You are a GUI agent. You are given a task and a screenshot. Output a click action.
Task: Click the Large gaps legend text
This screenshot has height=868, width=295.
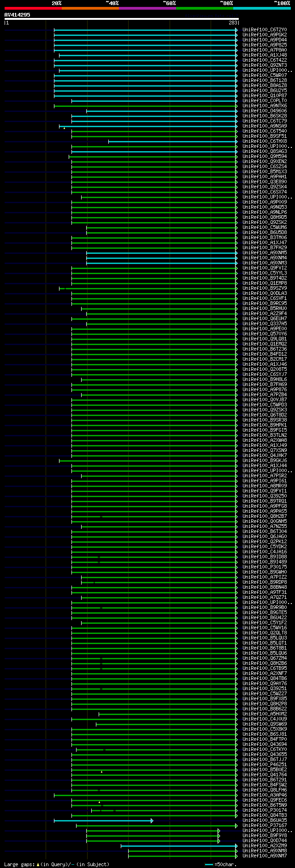tap(57, 864)
